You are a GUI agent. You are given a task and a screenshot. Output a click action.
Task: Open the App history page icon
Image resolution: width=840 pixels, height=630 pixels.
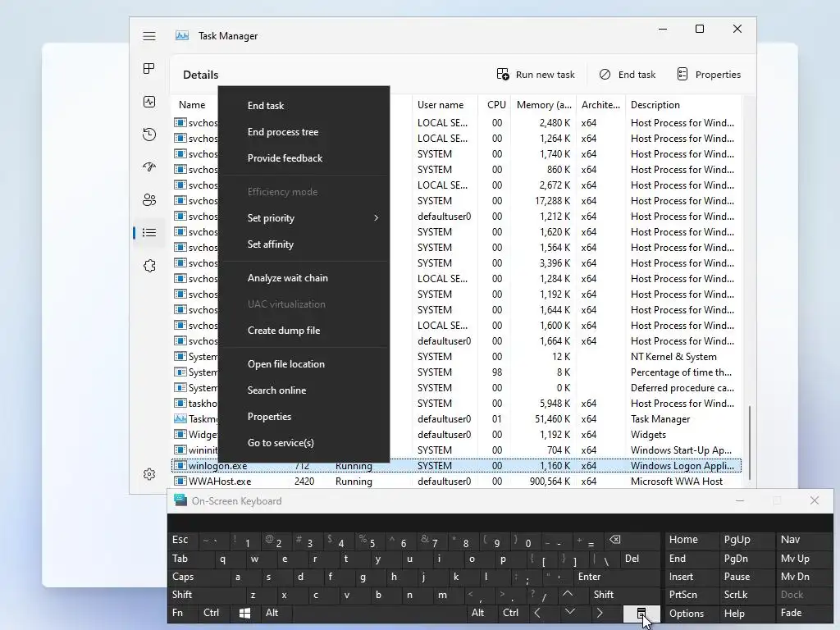(149, 134)
